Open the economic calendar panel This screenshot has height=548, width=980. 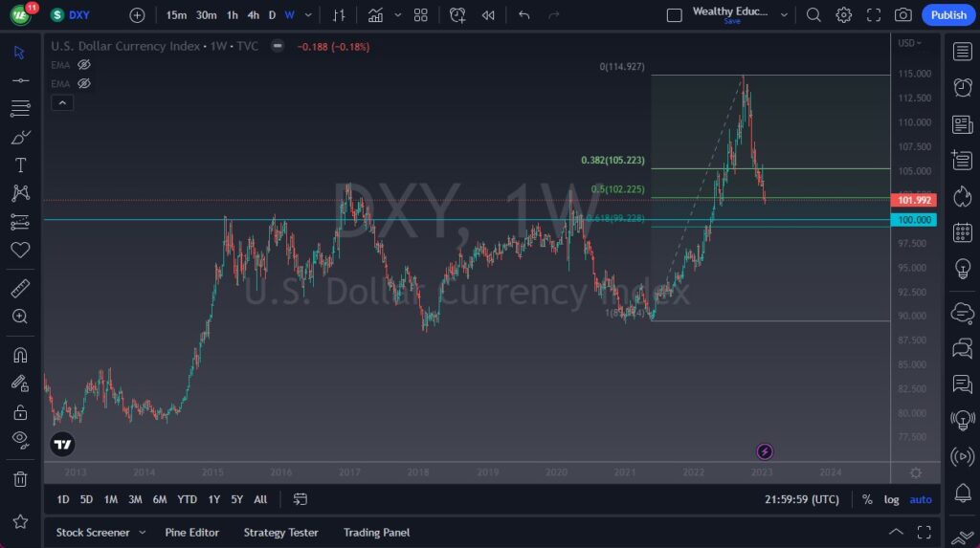963,233
